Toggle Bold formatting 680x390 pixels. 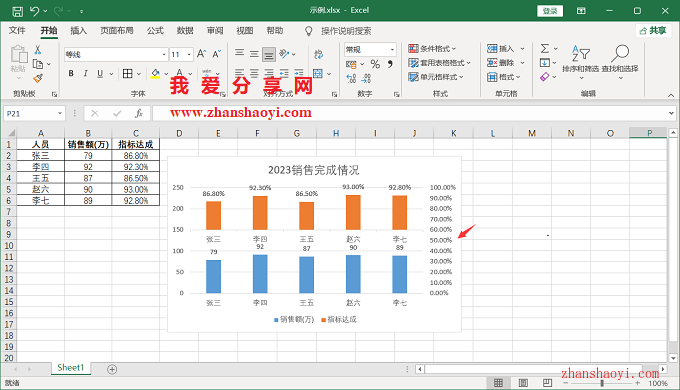pyautogui.click(x=71, y=73)
